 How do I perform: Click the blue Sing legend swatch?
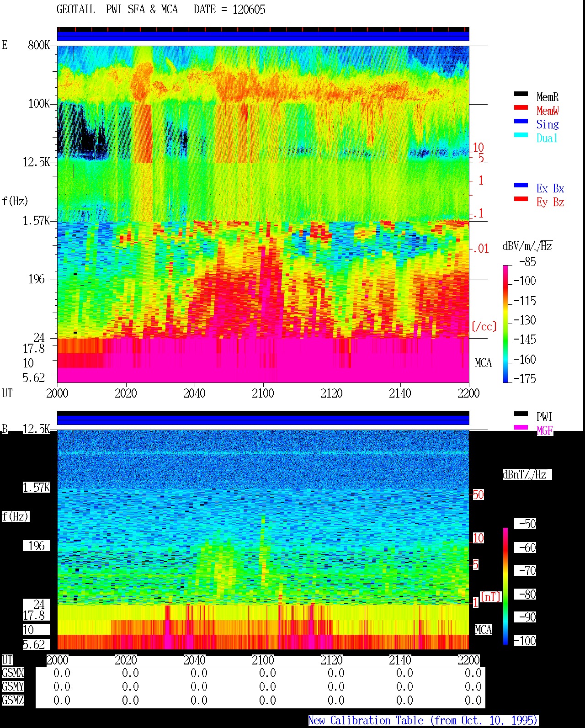(521, 122)
